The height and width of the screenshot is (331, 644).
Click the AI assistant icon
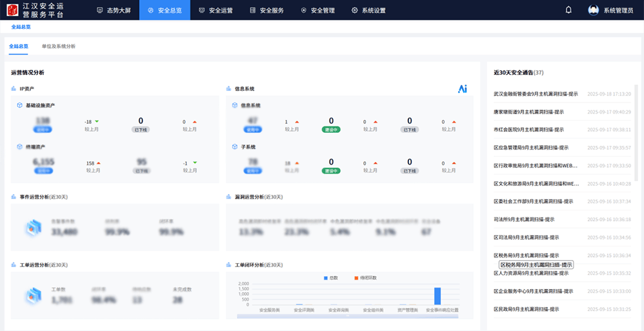point(462,89)
